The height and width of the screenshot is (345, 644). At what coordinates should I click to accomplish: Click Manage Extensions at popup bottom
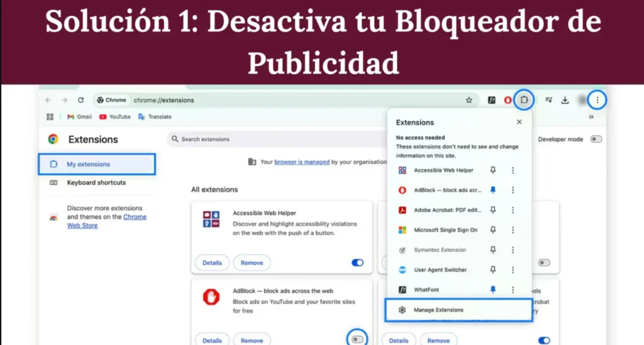(458, 310)
